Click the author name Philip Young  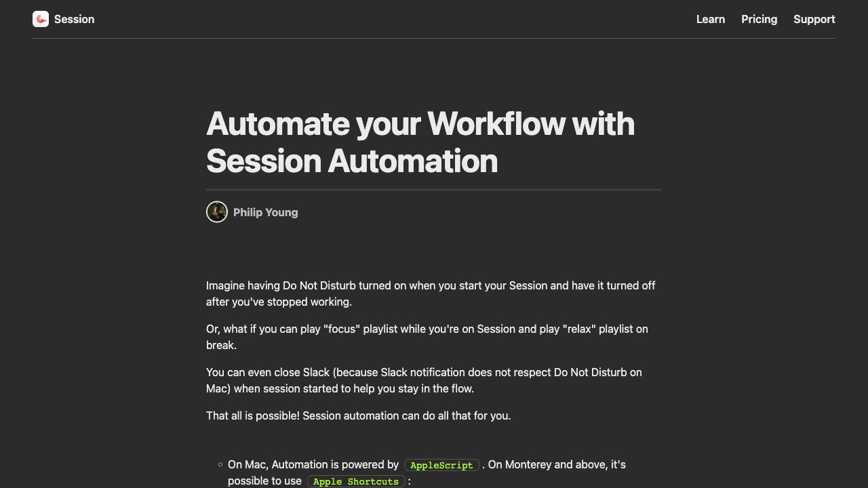(x=265, y=212)
